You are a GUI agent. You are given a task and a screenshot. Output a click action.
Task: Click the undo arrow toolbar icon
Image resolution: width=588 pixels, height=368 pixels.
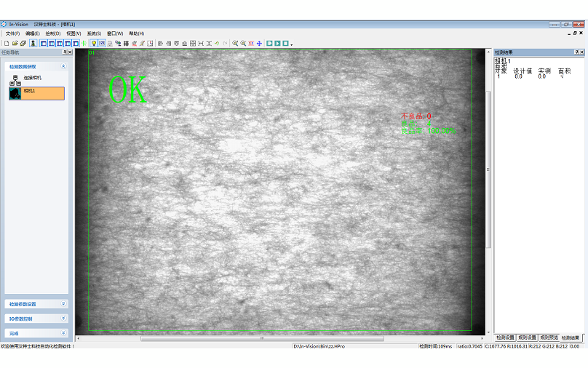tap(217, 44)
